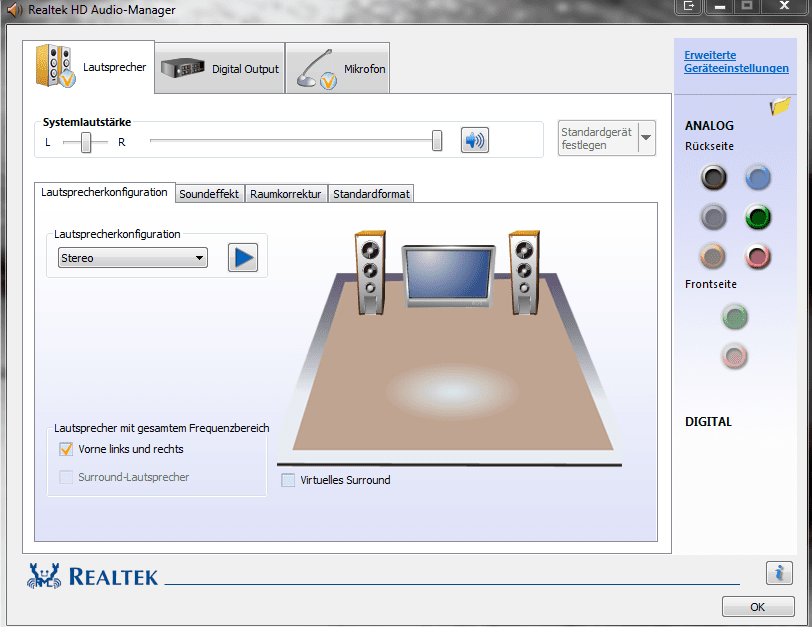Click the middle of the volume slider track

(294, 140)
